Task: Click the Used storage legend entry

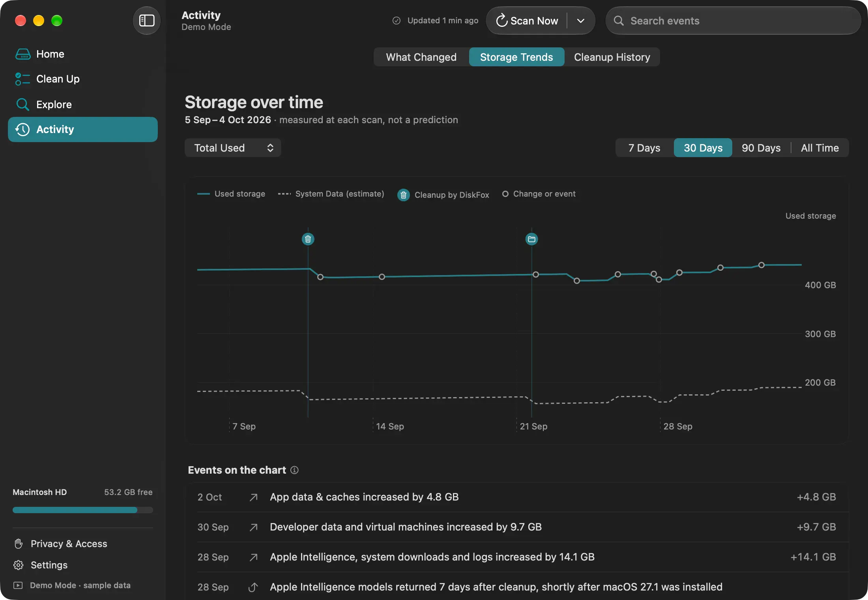Action: [x=231, y=194]
